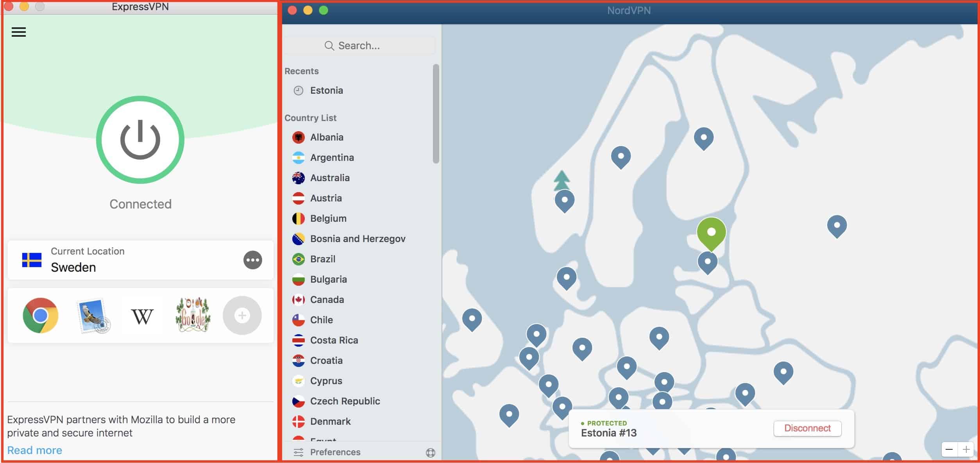The image size is (980, 463).
Task: Click the blue map pin just below the green pin
Action: (x=707, y=262)
